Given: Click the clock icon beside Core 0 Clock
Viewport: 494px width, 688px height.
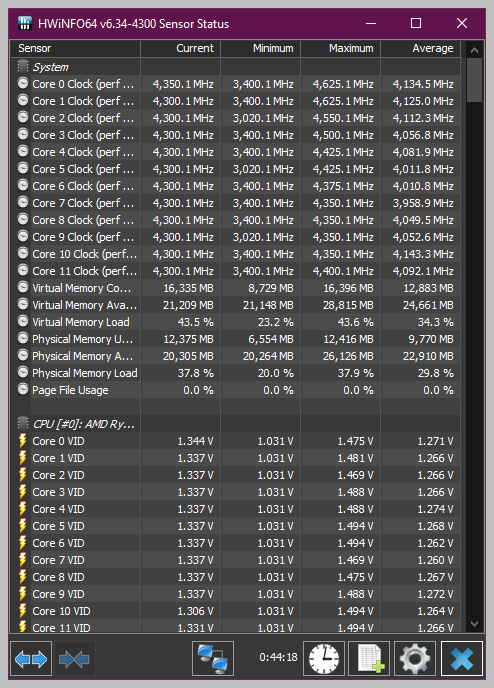Looking at the screenshot, I should point(23,83).
